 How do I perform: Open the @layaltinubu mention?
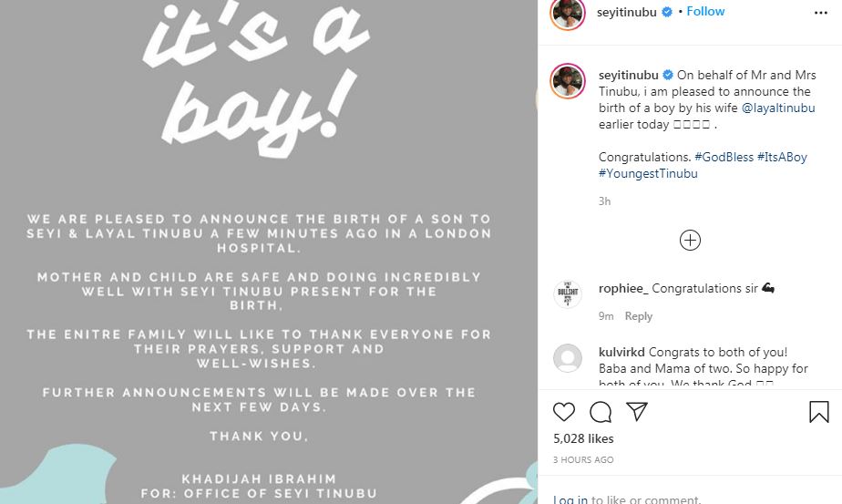pyautogui.click(x=778, y=108)
